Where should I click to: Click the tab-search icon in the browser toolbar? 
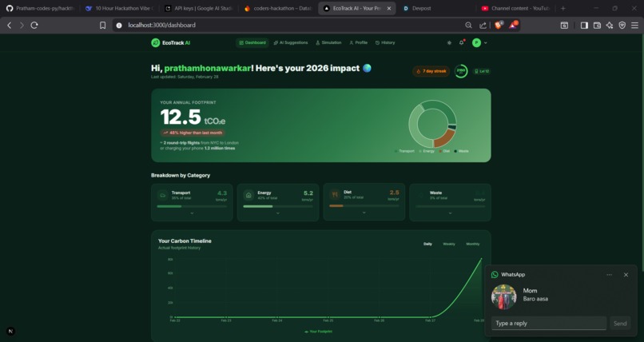point(564,25)
